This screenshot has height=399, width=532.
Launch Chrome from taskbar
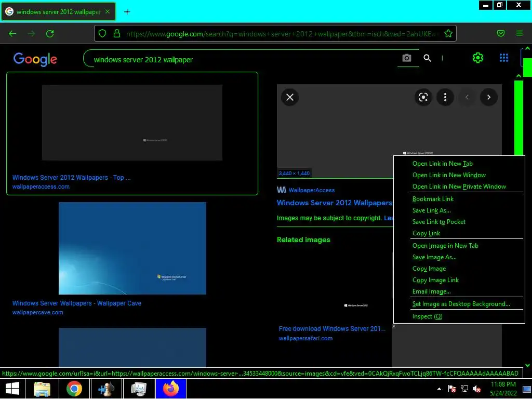(74, 389)
